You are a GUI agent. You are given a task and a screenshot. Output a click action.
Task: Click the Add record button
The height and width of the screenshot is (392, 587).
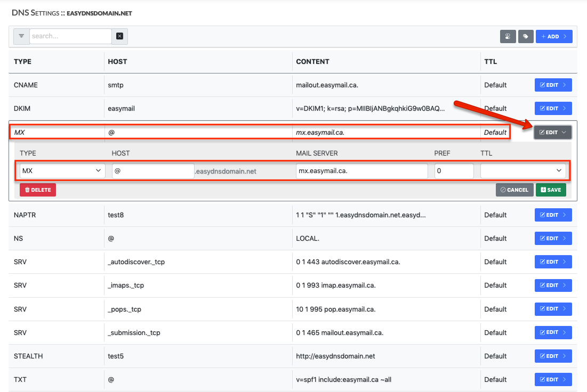coord(554,36)
